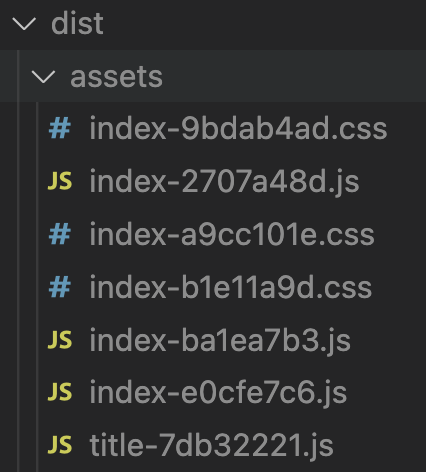This screenshot has width=426, height=472.
Task: Open the index-2707a48d.js file
Action: click(x=224, y=181)
